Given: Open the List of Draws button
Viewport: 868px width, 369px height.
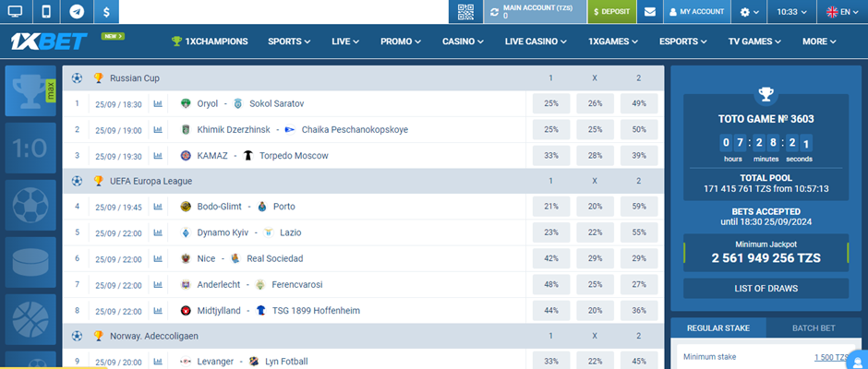Looking at the screenshot, I should 765,289.
